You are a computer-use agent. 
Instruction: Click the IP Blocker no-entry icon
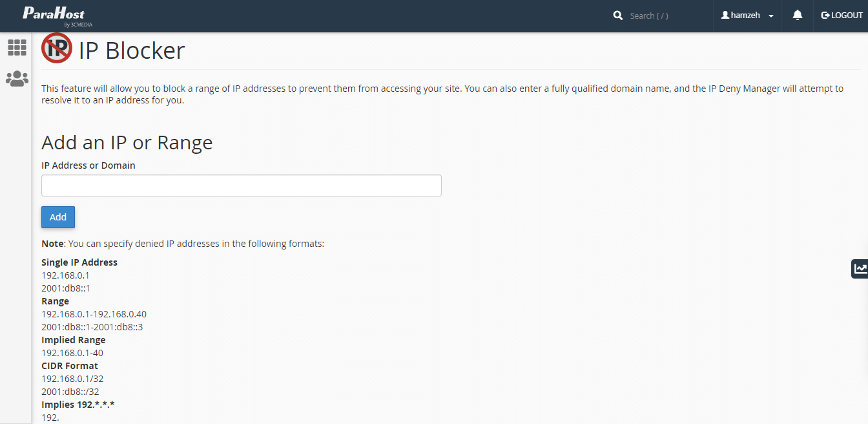pyautogui.click(x=57, y=49)
